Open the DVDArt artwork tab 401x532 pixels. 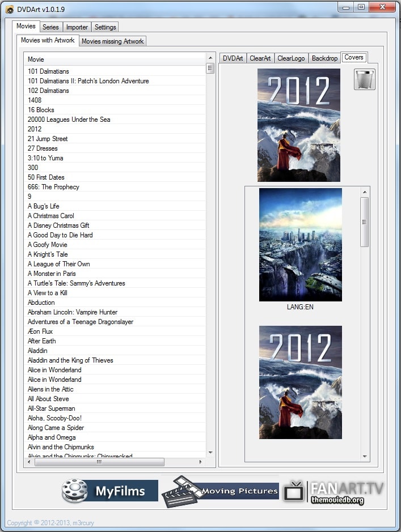pos(233,58)
